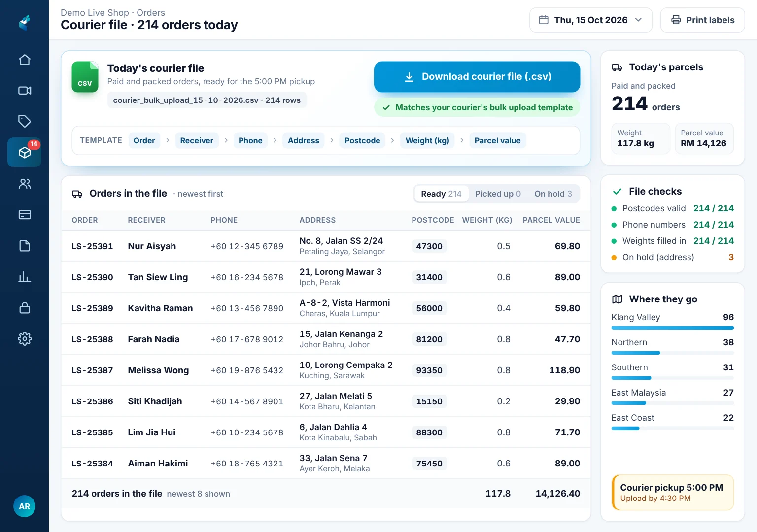
Task: Click receiver name Tan Siew Ling
Action: pos(158,277)
